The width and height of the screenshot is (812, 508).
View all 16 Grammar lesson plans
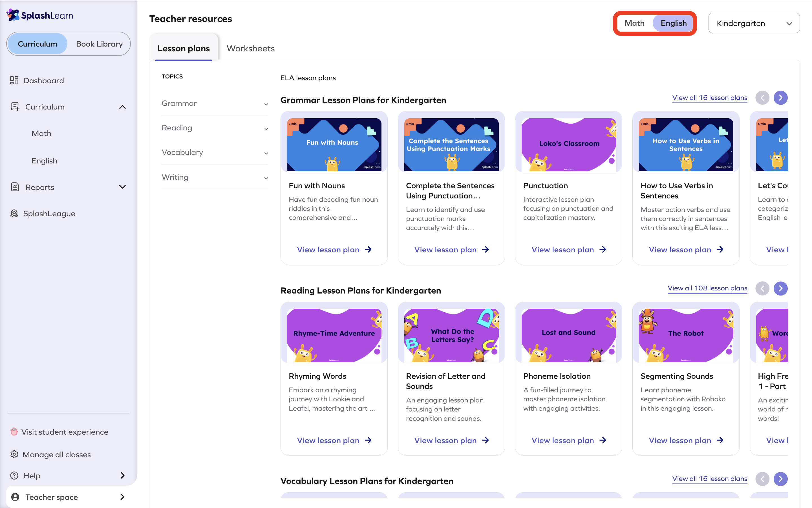(x=710, y=98)
